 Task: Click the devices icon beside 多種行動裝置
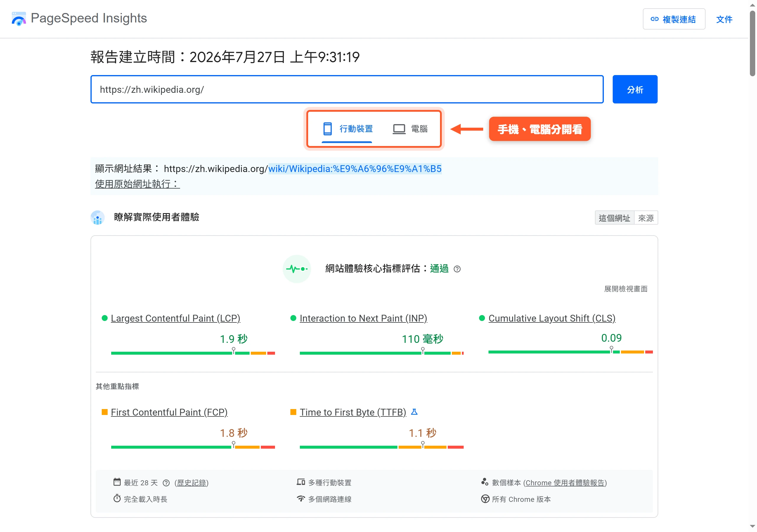tap(301, 482)
